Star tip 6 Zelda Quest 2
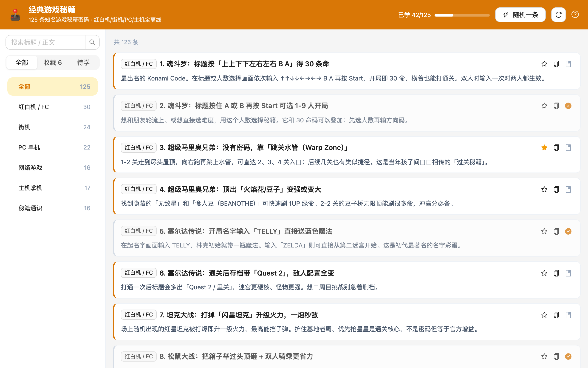 point(544,273)
